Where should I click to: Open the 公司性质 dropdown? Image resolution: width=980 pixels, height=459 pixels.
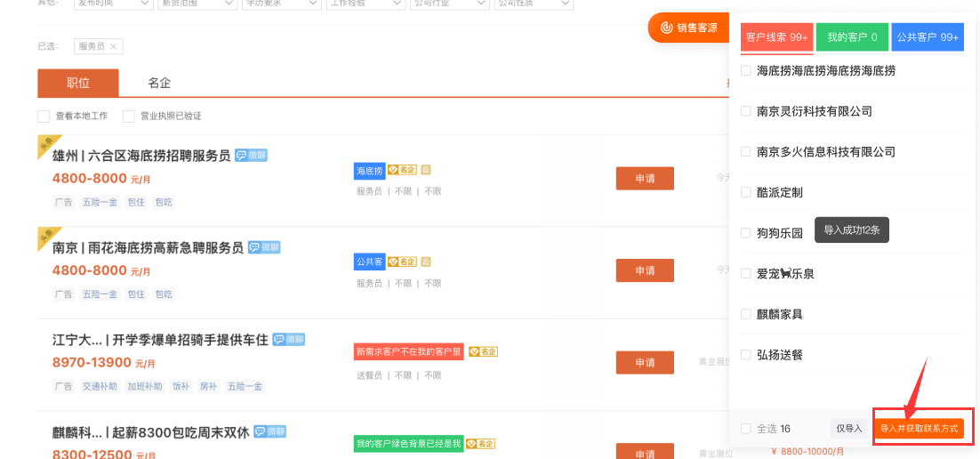point(533,4)
